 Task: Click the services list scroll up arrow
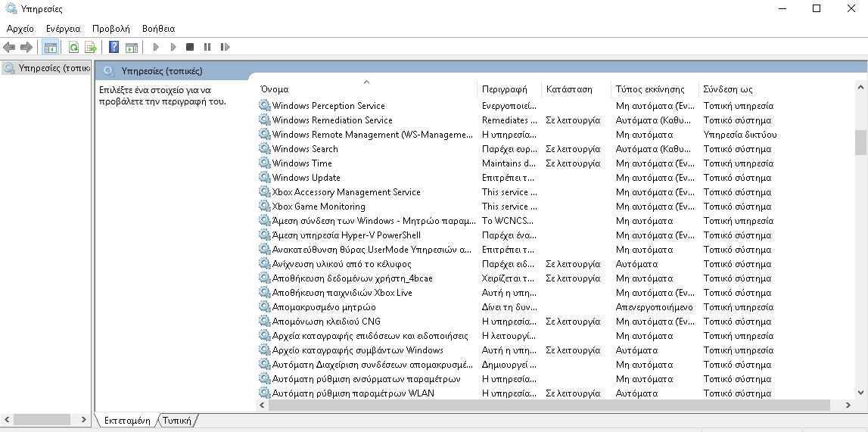pyautogui.click(x=860, y=88)
